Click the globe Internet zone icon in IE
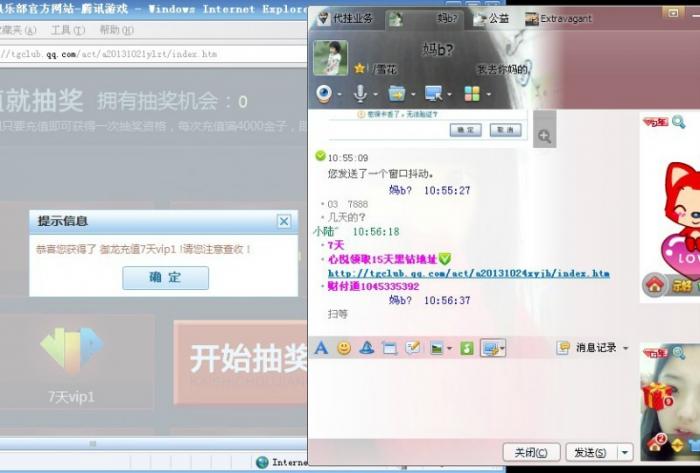The height and width of the screenshot is (473, 700). (x=262, y=462)
